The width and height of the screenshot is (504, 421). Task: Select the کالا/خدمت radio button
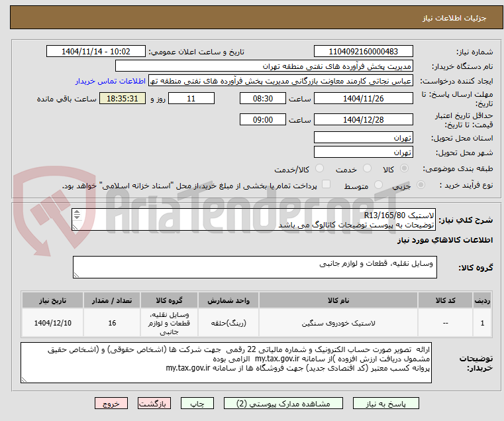(319, 168)
